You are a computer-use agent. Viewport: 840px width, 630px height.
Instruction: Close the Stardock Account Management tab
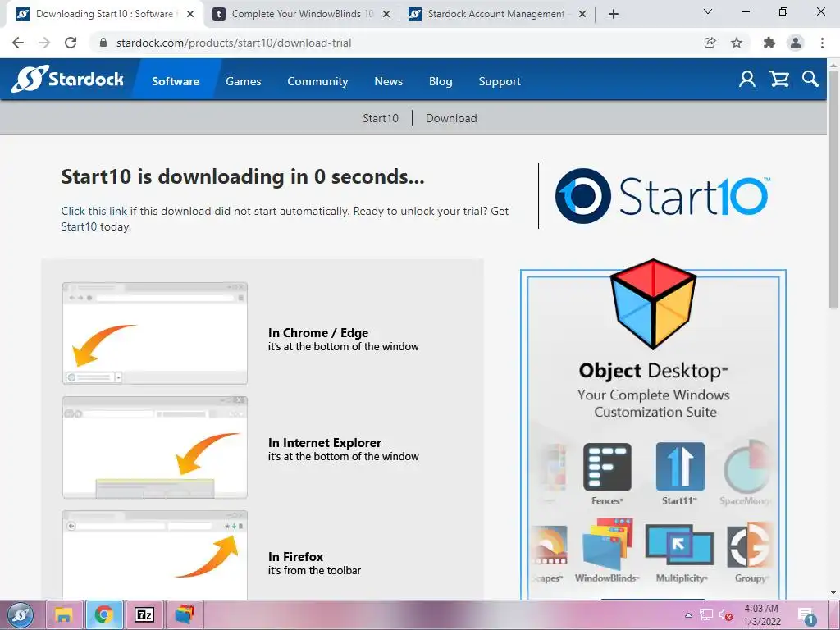point(582,14)
